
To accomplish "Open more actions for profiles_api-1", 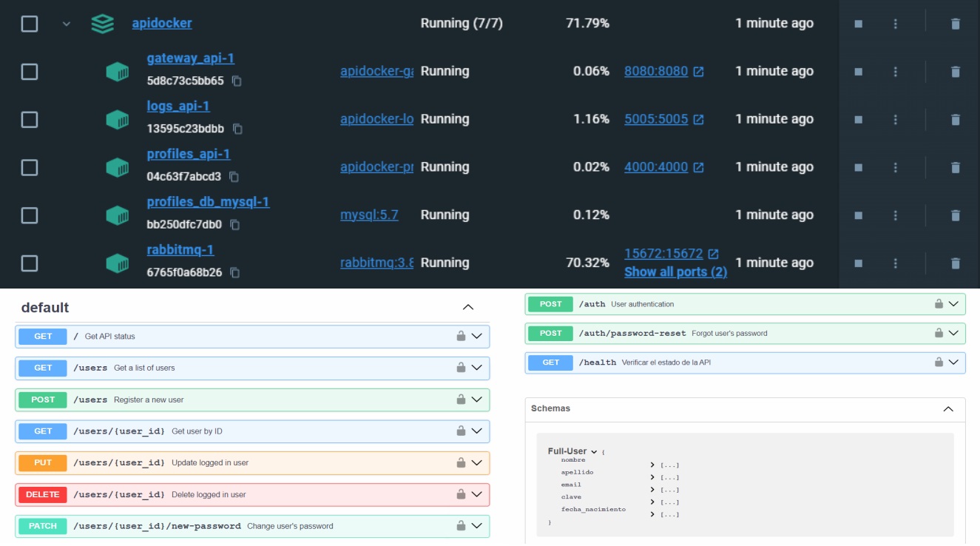I will click(x=895, y=167).
